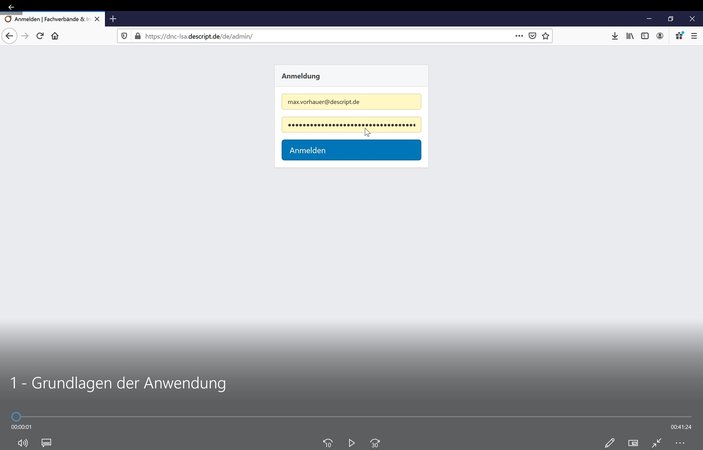Click the video player back arrow at the top left
Screen dimensions: 703x450
11,7
